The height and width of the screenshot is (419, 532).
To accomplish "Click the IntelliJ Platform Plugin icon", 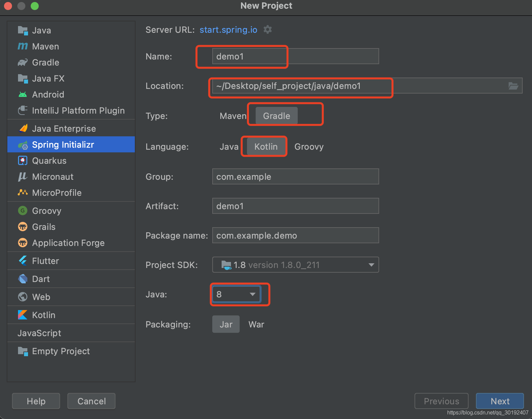I will (23, 110).
